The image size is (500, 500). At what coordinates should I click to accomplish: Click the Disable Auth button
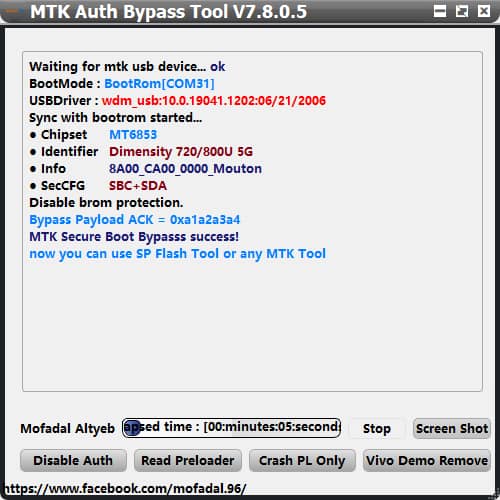(x=73, y=460)
